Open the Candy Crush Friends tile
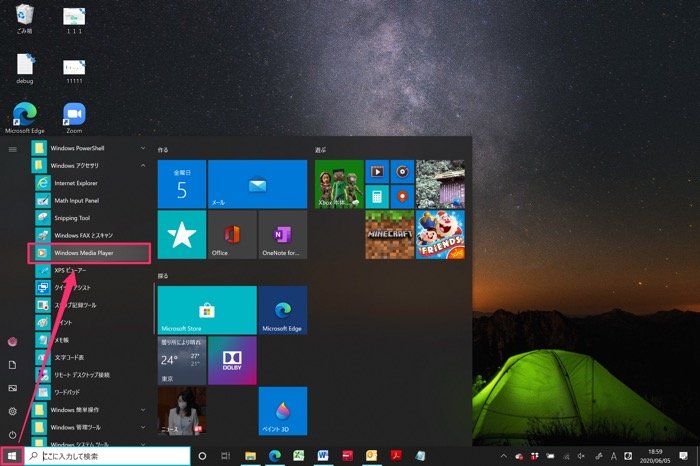The height and width of the screenshot is (466, 700). pos(440,235)
